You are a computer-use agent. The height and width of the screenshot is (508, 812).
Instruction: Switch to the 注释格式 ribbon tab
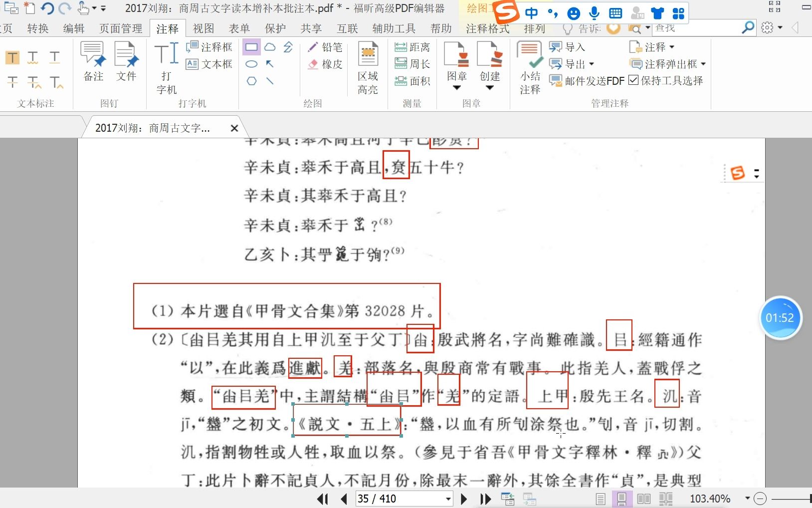point(488,28)
